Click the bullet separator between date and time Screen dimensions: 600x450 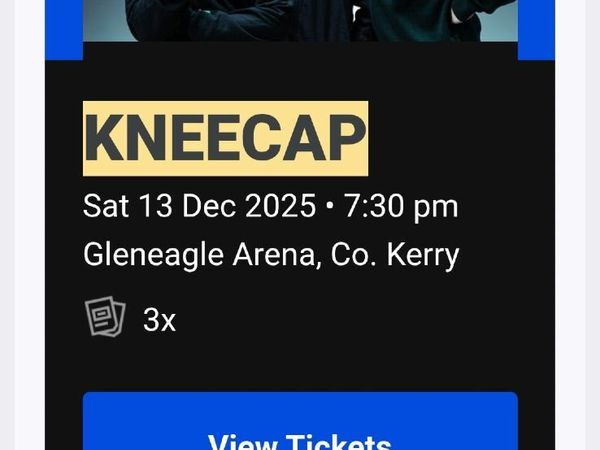[x=329, y=207]
